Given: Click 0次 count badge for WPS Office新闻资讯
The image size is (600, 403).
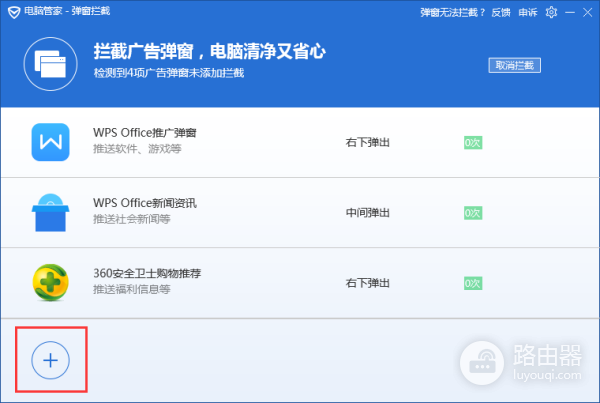Looking at the screenshot, I should 473,213.
